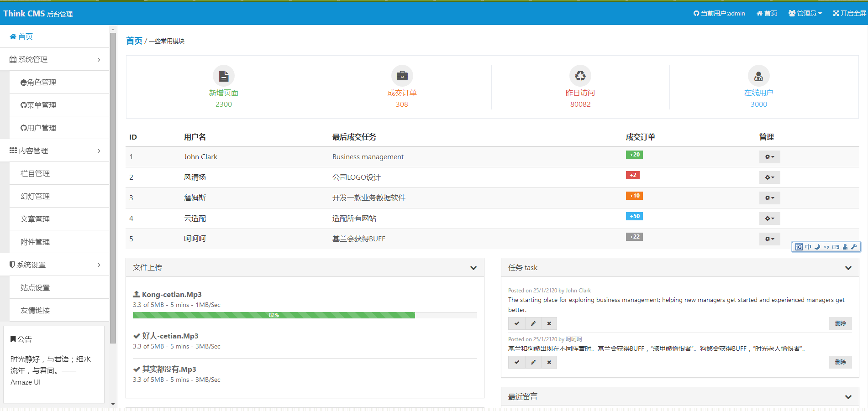Click the X icon on 呵呵呵's task
The width and height of the screenshot is (868, 411).
pyautogui.click(x=549, y=362)
